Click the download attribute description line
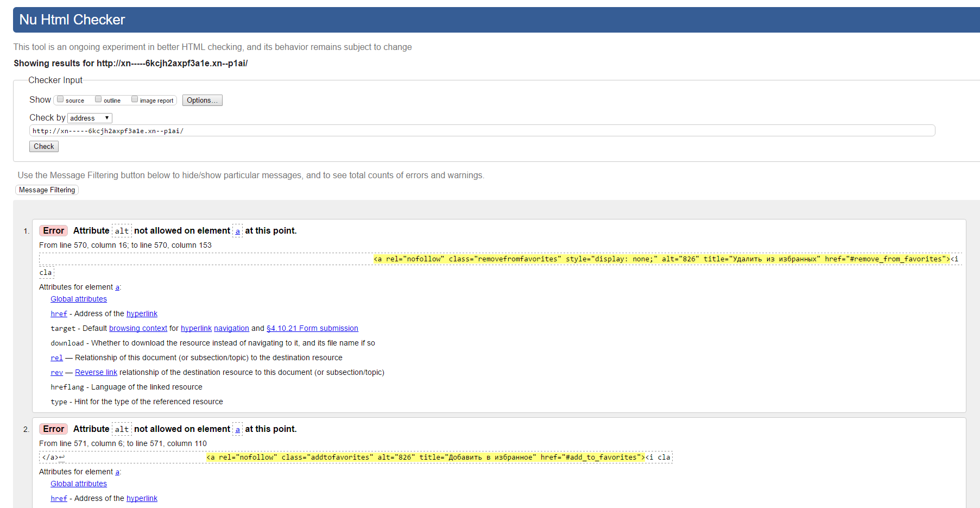 213,343
